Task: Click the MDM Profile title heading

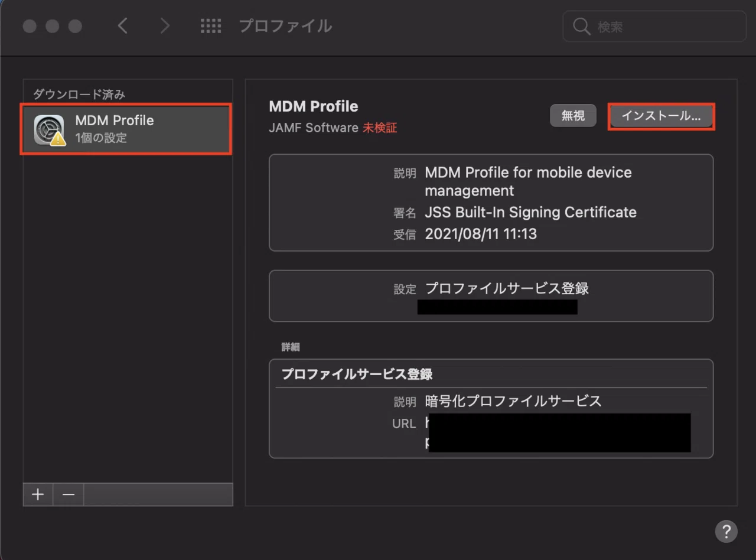Action: click(314, 106)
